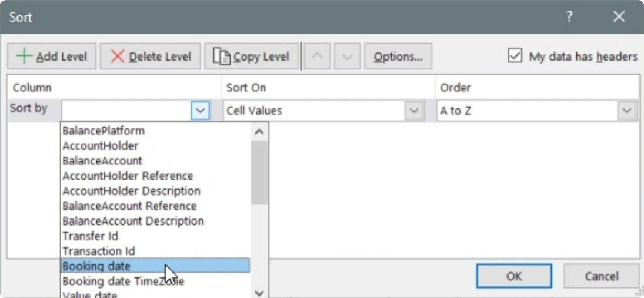The image size is (644, 298).
Task: Click the Delete Level red X icon
Action: 118,57
